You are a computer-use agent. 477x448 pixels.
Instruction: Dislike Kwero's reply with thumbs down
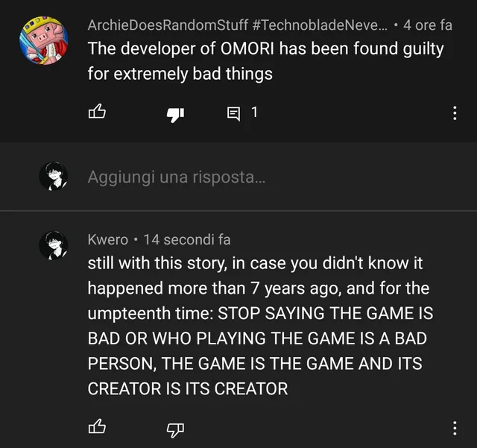click(x=175, y=430)
